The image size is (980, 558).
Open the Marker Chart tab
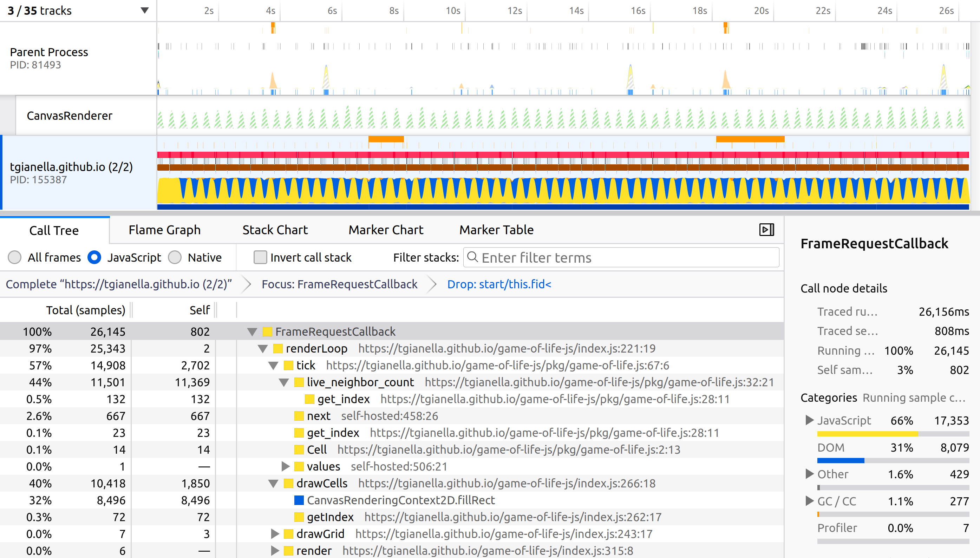pos(386,230)
